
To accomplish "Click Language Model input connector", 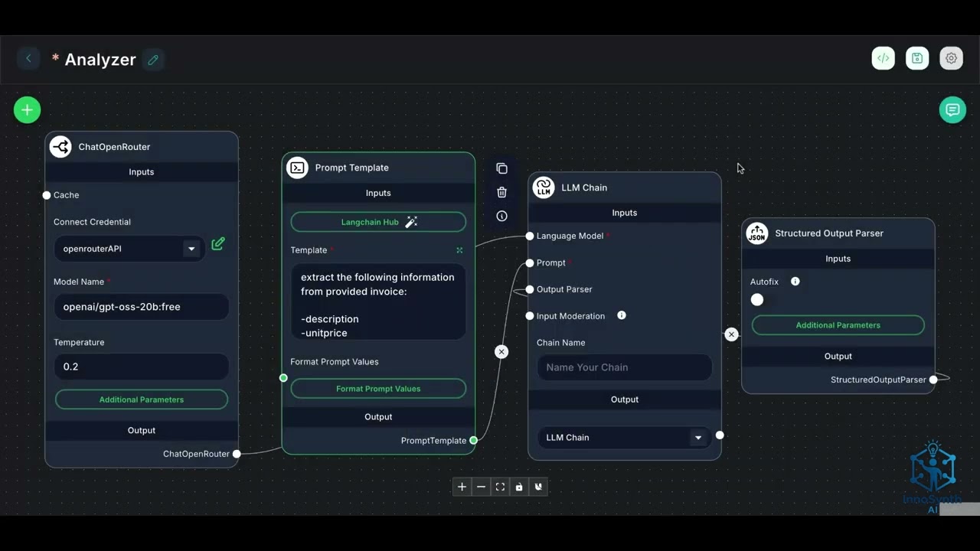I will 530,236.
